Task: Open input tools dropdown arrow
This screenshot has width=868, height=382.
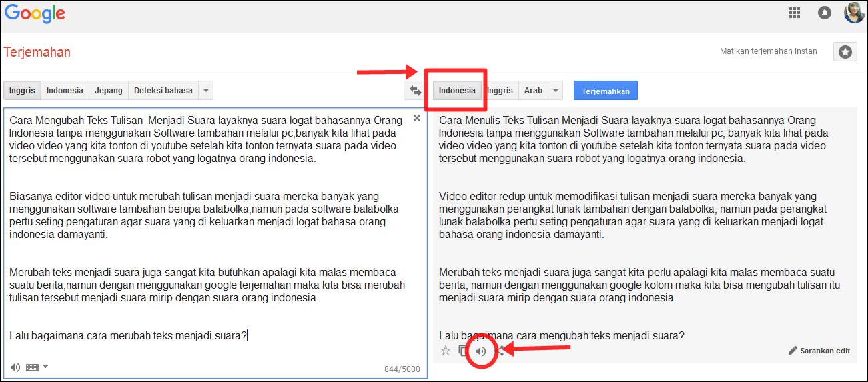Action: coord(45,367)
